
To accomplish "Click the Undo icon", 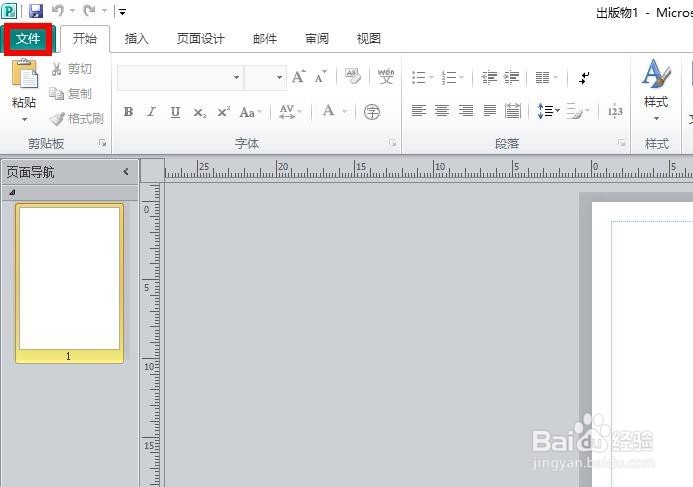I will point(58,11).
